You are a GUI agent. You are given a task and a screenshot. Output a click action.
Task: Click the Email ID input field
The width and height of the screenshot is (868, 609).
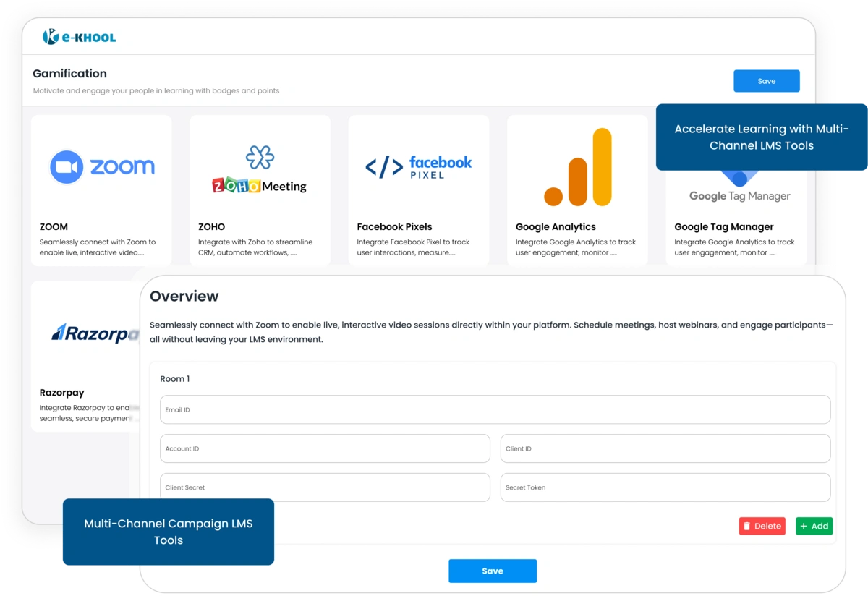(x=494, y=409)
